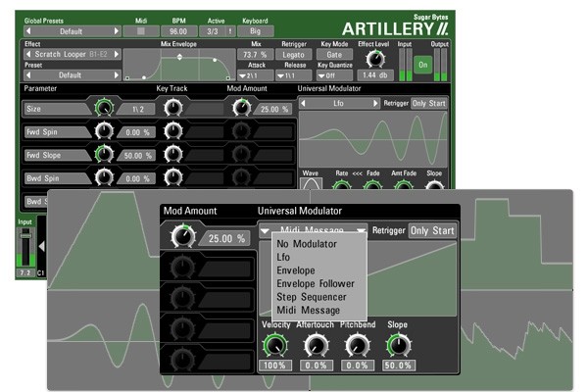The image size is (588, 392).
Task: Open the Attack 2\1 dropdown
Action: 256,75
